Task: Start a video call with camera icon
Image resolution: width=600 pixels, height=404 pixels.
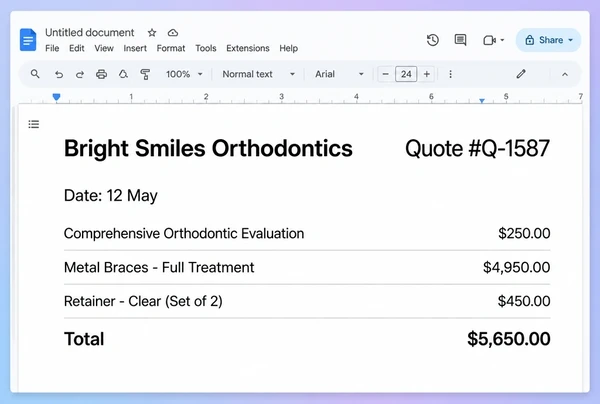Action: pyautogui.click(x=490, y=40)
